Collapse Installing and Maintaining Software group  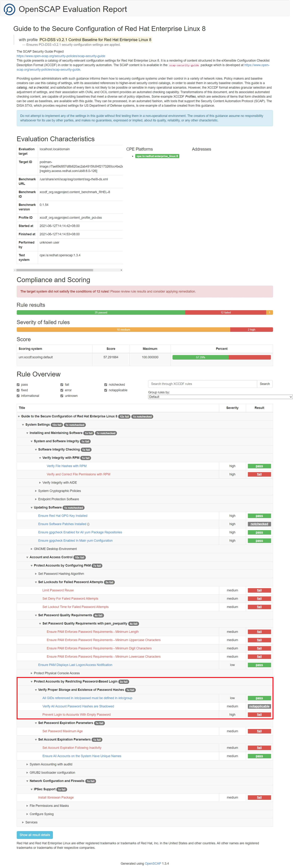coord(27,433)
